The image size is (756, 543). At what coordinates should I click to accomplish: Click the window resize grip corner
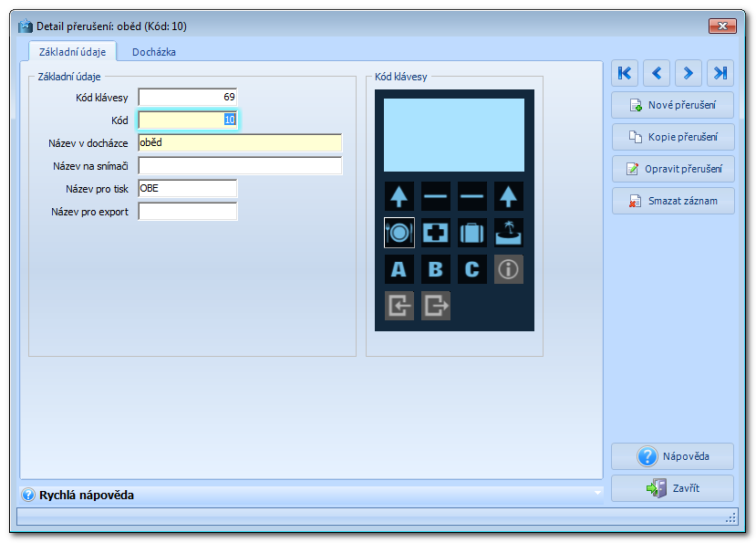(x=730, y=517)
